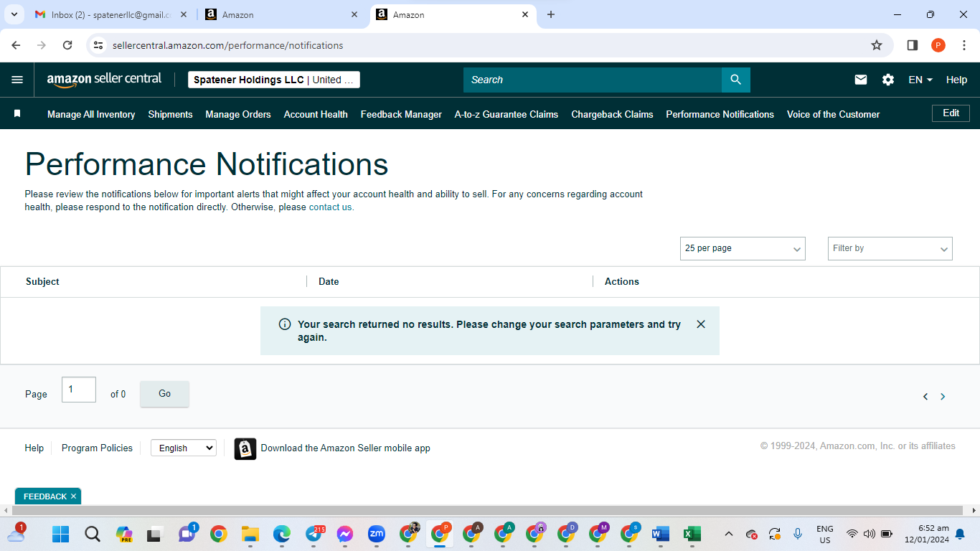Open the messages envelope icon
Viewport: 980px width, 551px height.
tap(861, 80)
